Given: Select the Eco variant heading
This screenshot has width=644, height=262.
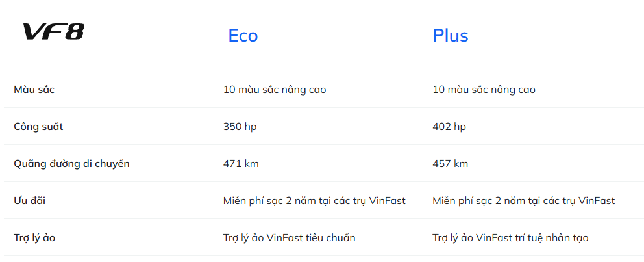Looking at the screenshot, I should pos(243,36).
